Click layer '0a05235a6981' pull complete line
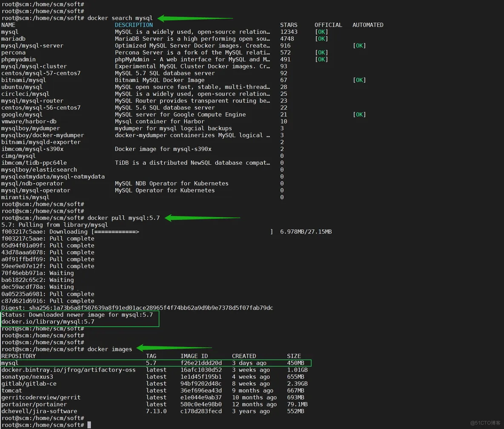The height and width of the screenshot is (429, 504). point(48,294)
